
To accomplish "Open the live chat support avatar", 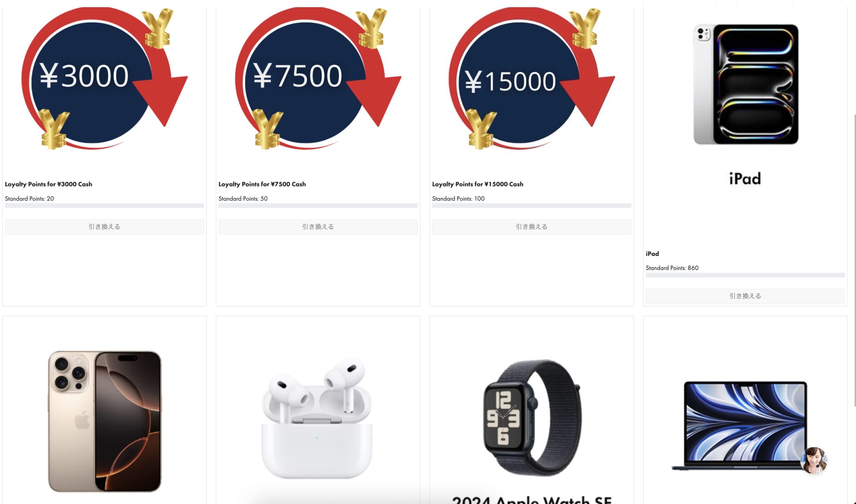I will pos(814,461).
